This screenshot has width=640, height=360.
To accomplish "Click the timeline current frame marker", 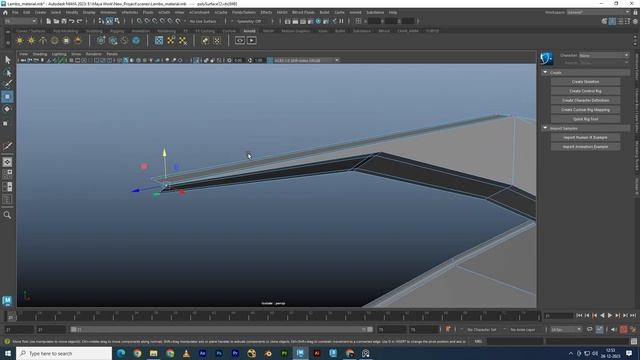I will pyautogui.click(x=11, y=317).
